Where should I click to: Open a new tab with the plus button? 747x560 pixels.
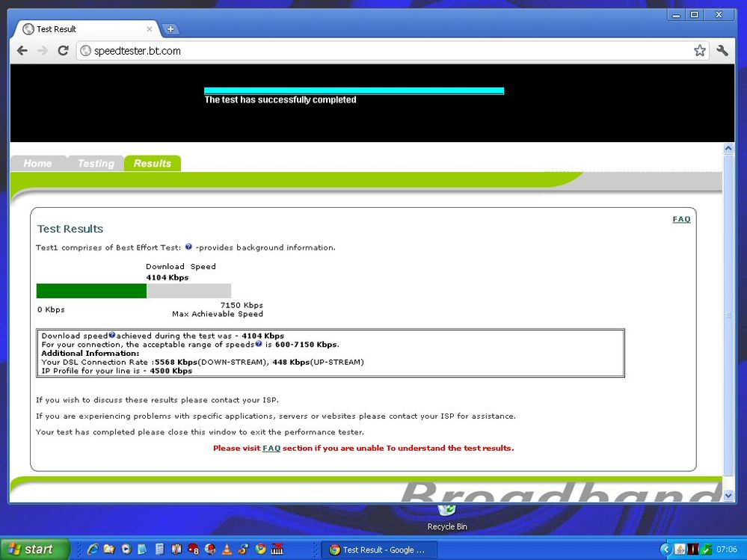point(170,29)
